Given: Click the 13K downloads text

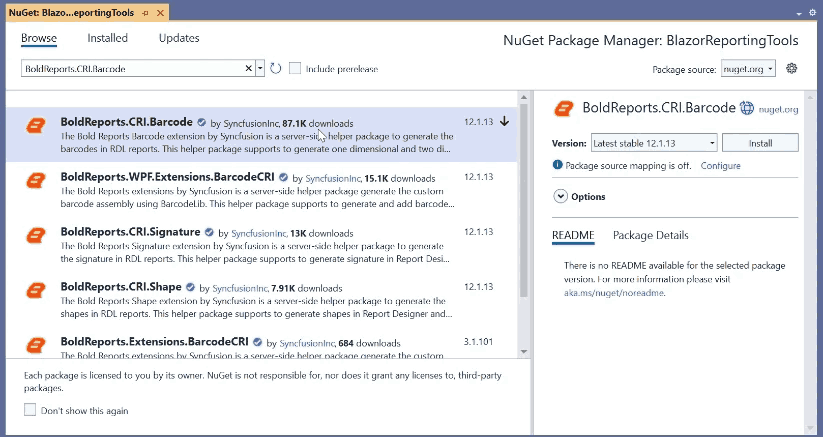Looking at the screenshot, I should (322, 233).
